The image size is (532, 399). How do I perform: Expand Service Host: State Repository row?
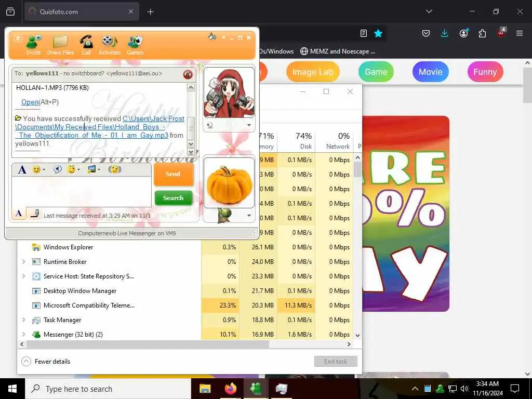(23, 276)
